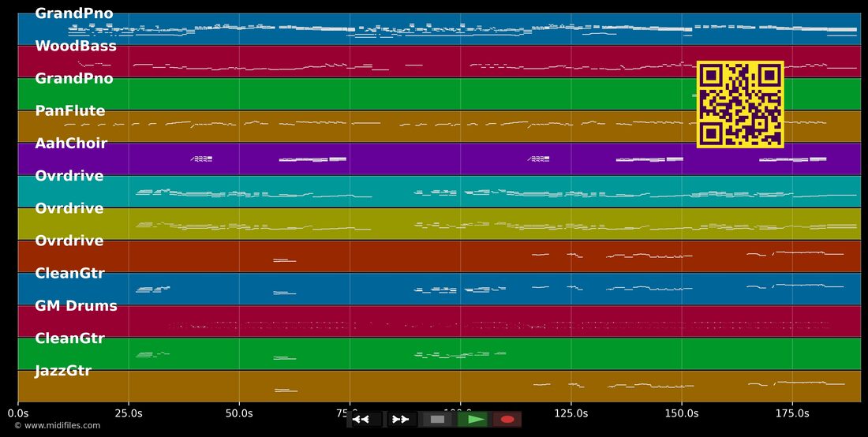The height and width of the screenshot is (437, 868).
Task: Click the 150.0s time axis label
Action: (x=682, y=413)
